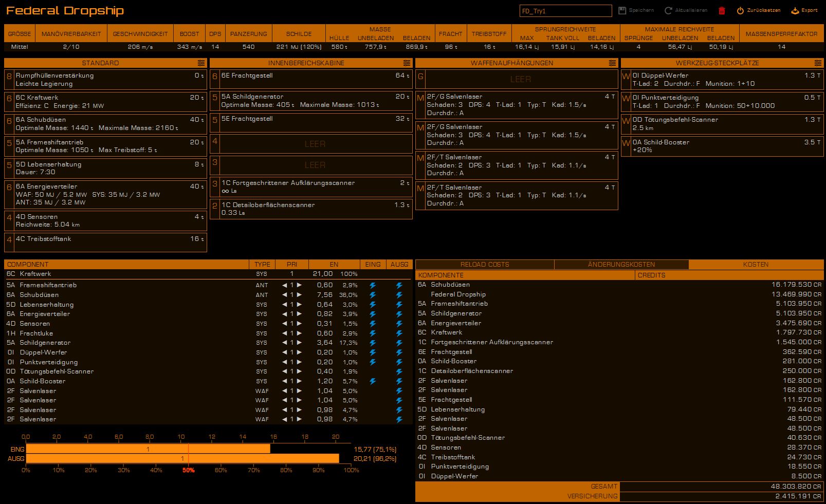Image resolution: width=826 pixels, height=504 pixels.
Task: Click Tötungsbefehl-Scanner AUSG lightning icon in power table
Action: (399, 371)
